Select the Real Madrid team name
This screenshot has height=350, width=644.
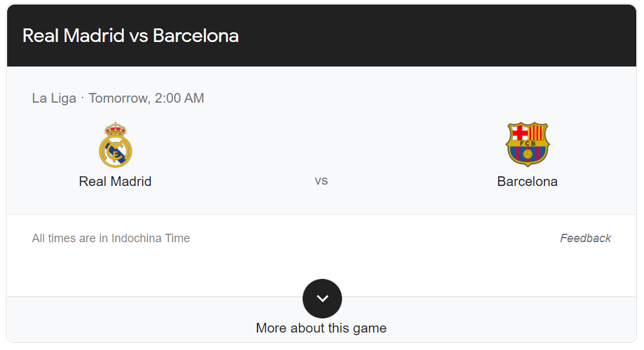(x=115, y=181)
